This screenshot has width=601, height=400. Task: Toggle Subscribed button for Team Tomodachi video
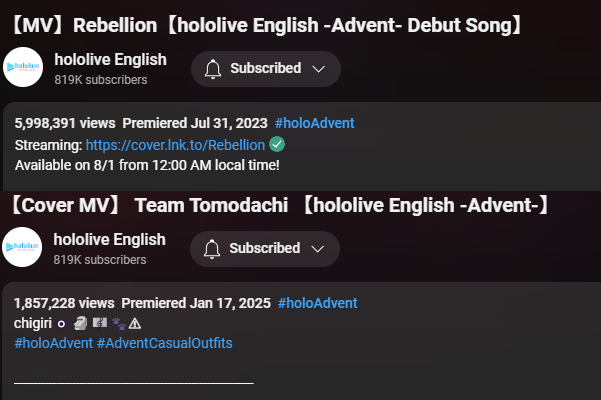(264, 249)
